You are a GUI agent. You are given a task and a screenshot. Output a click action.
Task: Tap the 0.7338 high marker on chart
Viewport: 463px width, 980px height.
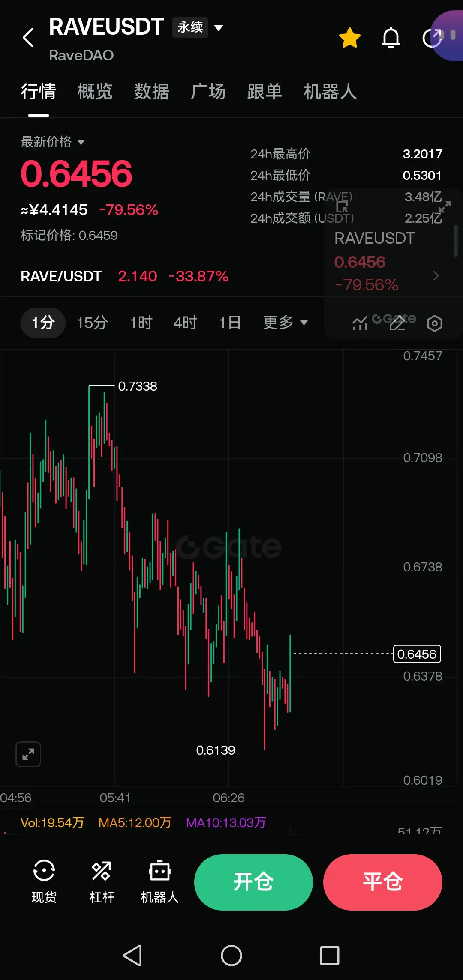tap(138, 386)
